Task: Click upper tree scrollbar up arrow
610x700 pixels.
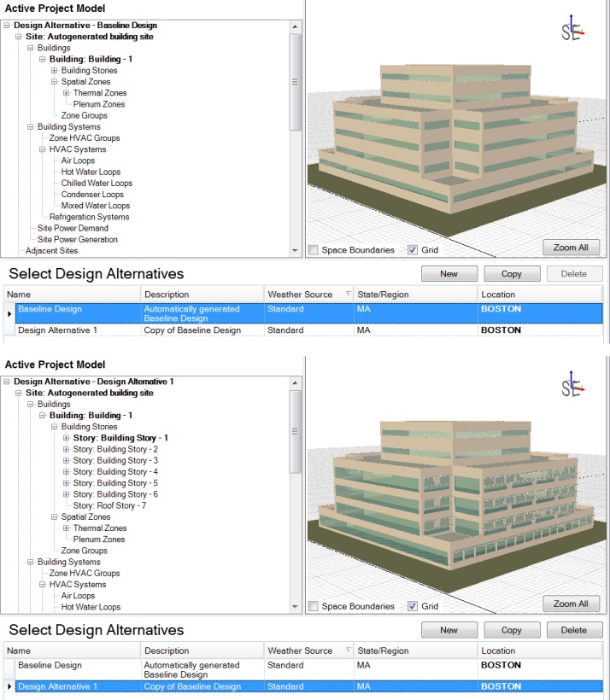Action: (295, 26)
